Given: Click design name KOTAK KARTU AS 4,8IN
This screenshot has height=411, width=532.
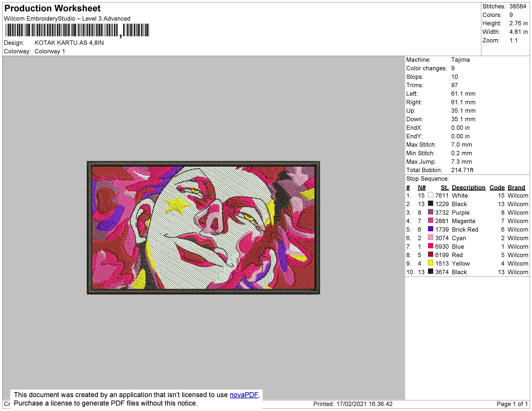Looking at the screenshot, I should tap(69, 43).
